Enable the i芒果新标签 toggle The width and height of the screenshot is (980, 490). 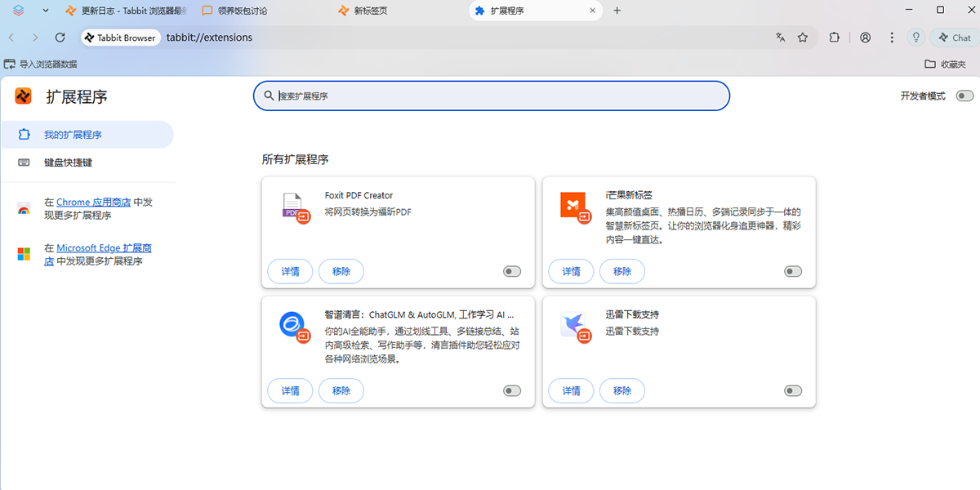[793, 271]
